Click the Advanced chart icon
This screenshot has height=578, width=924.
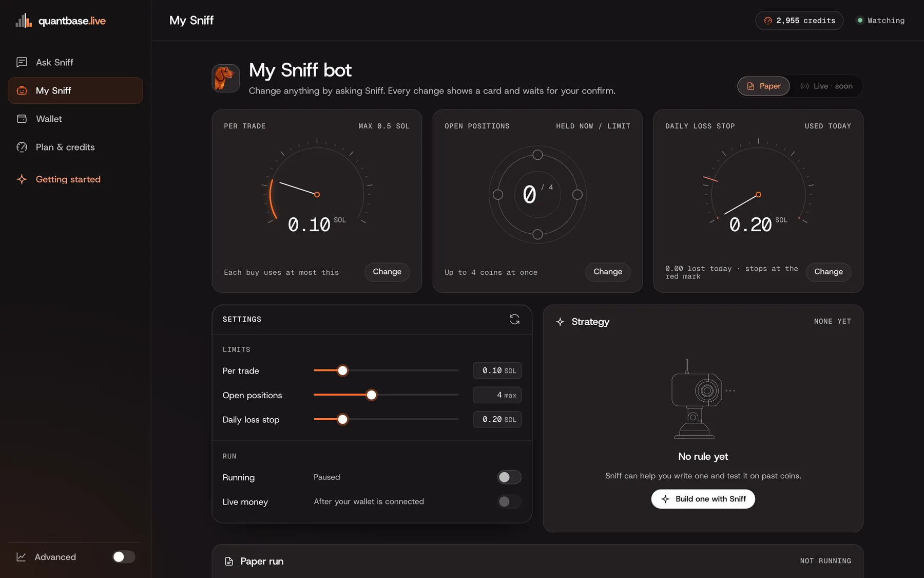[21, 557]
